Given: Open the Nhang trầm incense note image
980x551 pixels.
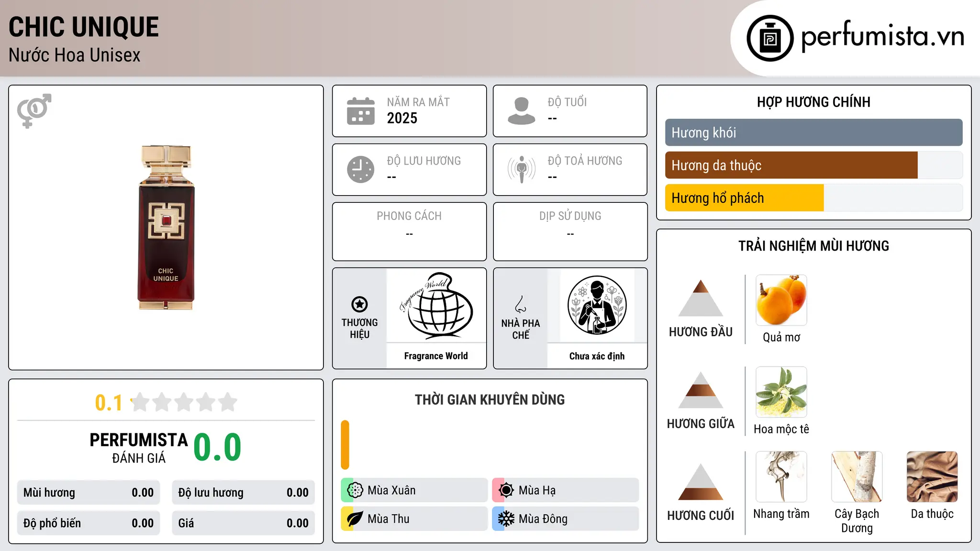Looking at the screenshot, I should pyautogui.click(x=781, y=477).
